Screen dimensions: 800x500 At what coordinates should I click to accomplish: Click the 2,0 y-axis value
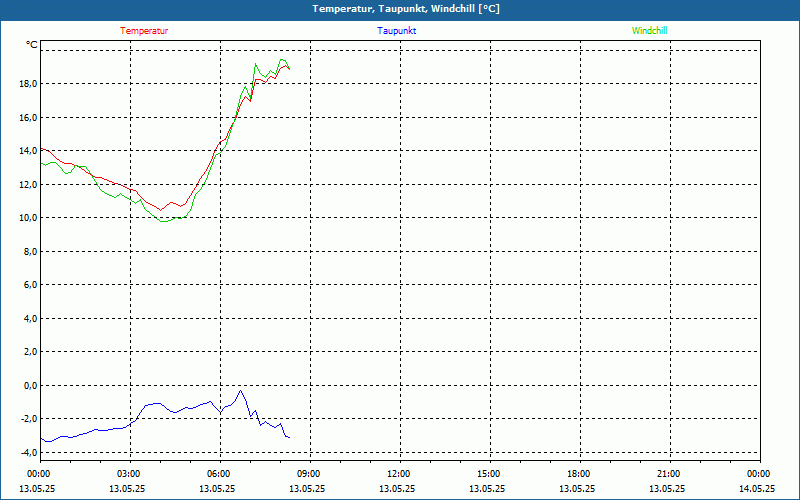[30, 352]
